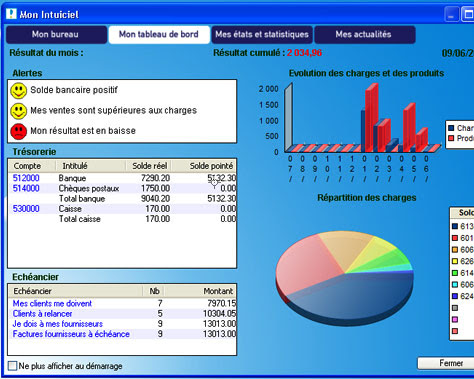Click dark blue 613 legend swatch
Screen dimensions: 474x379
tap(455, 226)
